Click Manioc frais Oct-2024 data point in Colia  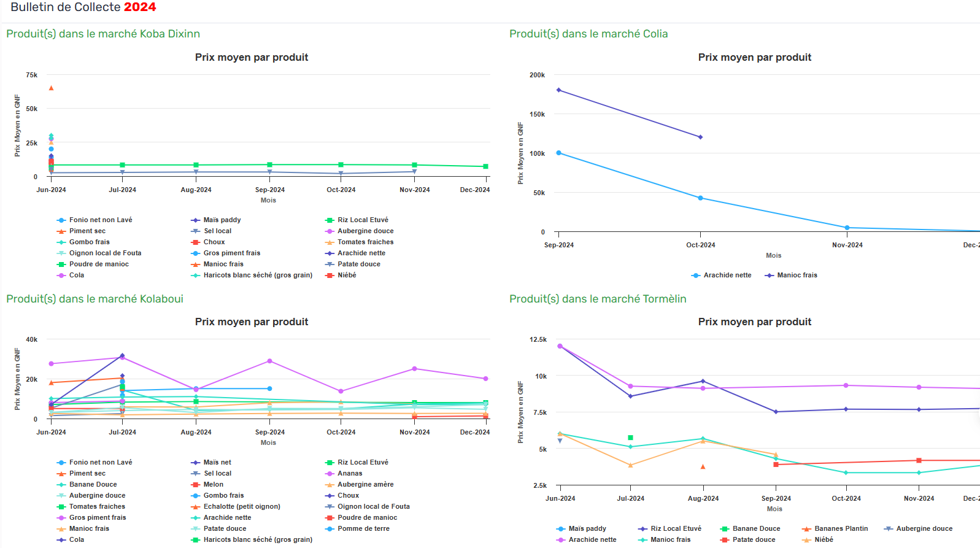point(700,137)
